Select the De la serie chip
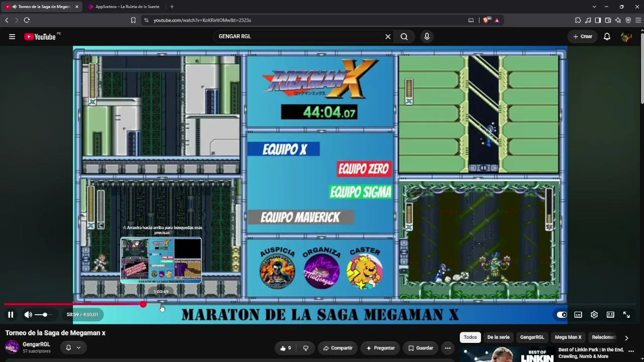Image resolution: width=644 pixels, height=362 pixels. coord(499,337)
